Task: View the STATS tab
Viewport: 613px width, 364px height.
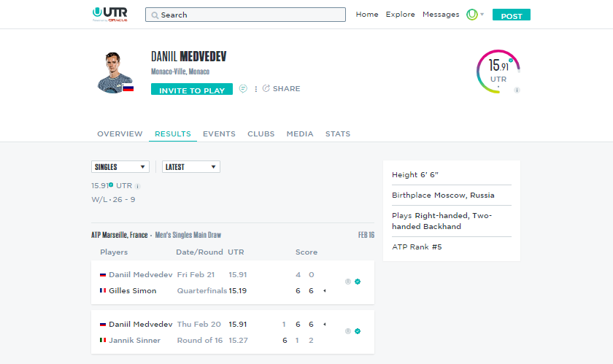Action: coord(338,133)
